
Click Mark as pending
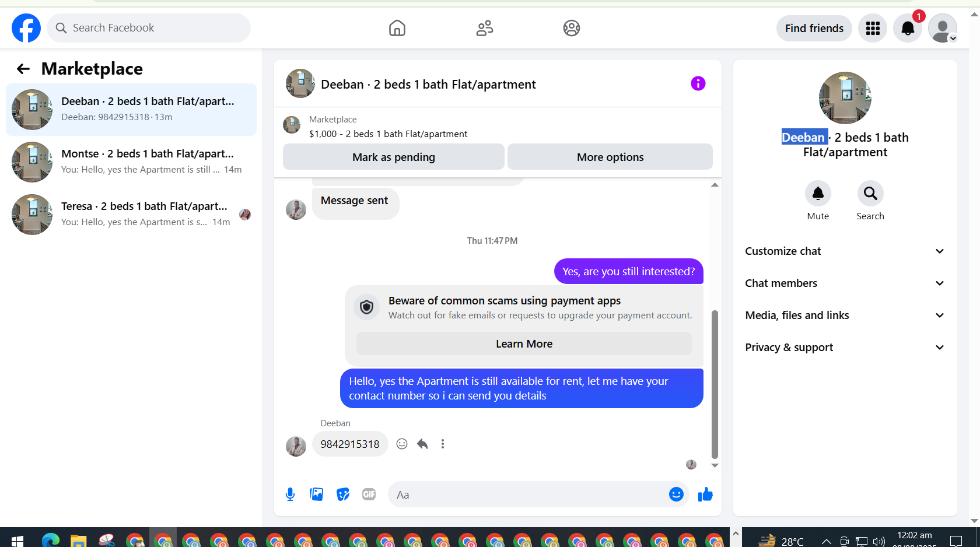(x=394, y=157)
